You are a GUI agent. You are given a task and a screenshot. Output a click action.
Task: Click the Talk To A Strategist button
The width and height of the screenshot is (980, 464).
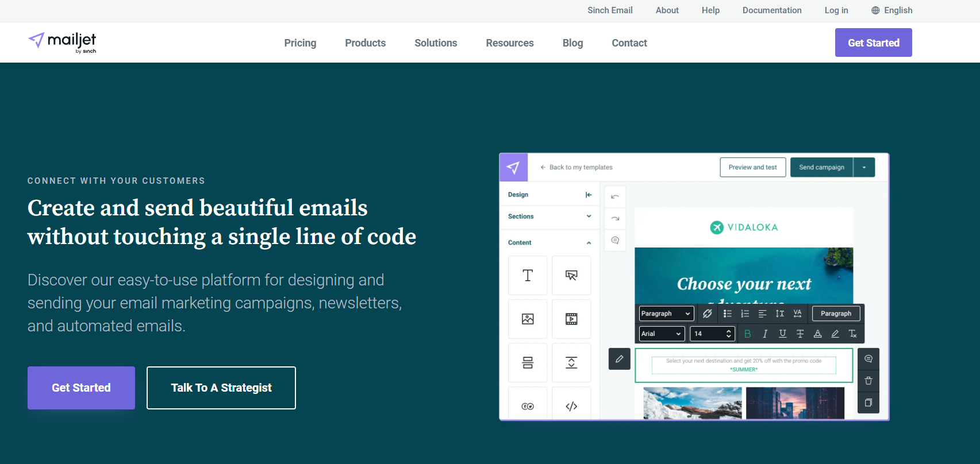pos(221,388)
